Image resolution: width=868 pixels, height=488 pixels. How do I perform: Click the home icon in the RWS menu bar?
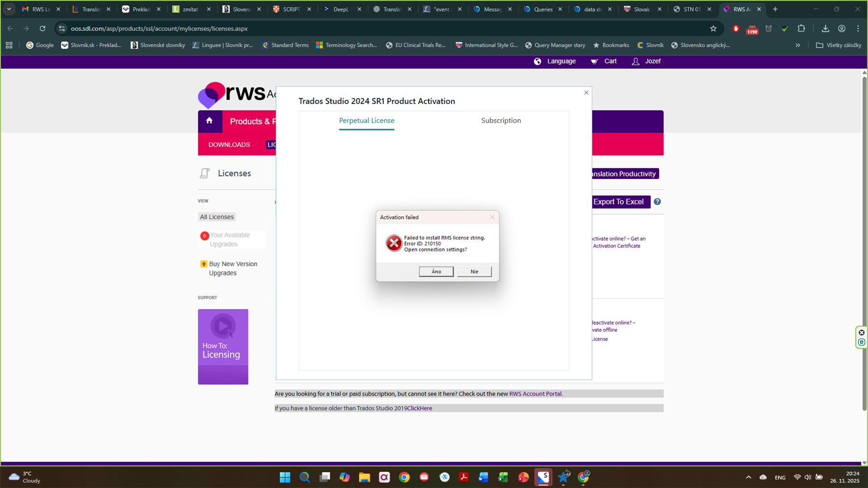[209, 121]
